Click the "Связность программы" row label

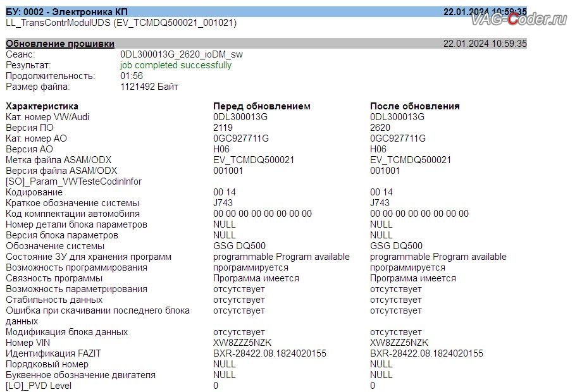(x=54, y=279)
